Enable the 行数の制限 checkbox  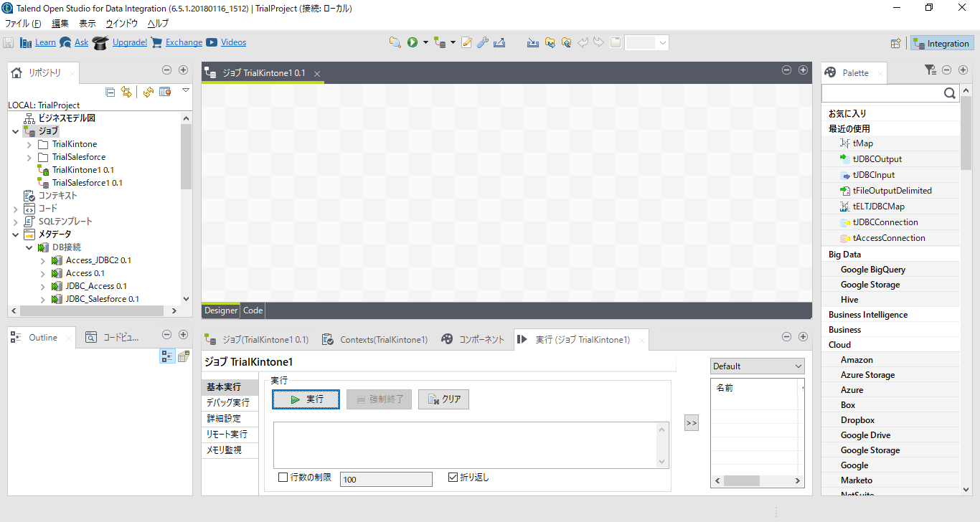tap(283, 478)
